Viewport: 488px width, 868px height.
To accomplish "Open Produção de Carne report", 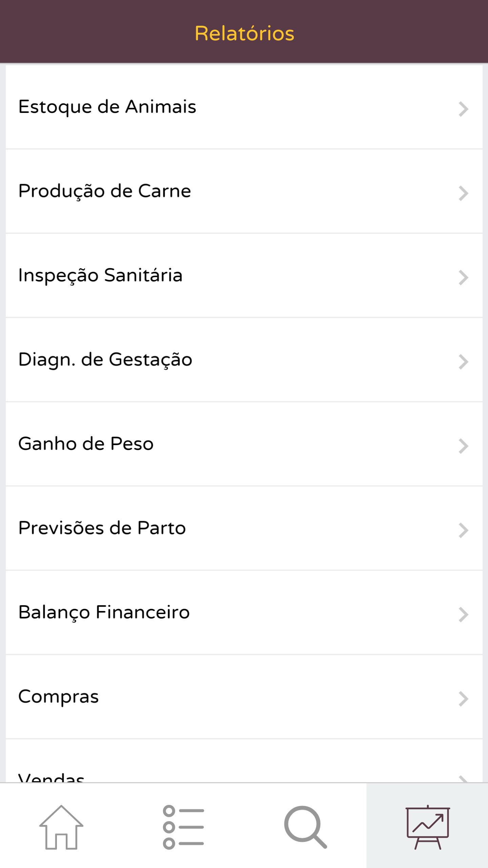I will (104, 191).
